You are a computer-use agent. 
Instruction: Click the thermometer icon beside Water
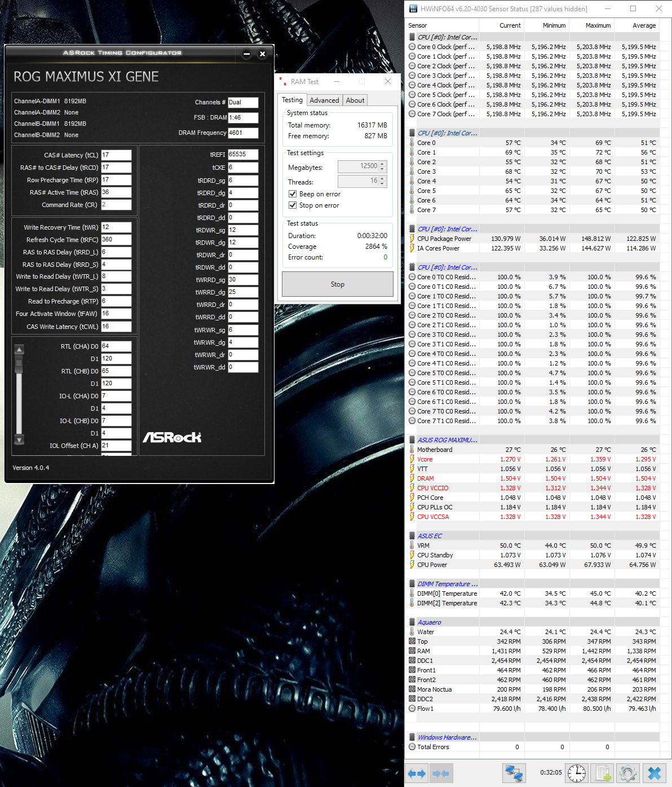(x=412, y=632)
